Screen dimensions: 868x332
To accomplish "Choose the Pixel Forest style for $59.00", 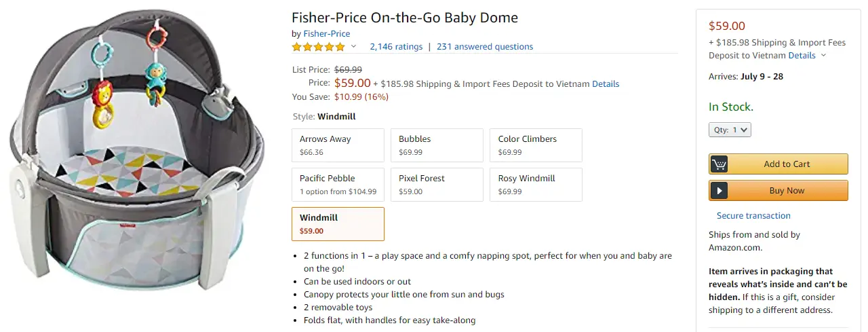I will pos(434,185).
